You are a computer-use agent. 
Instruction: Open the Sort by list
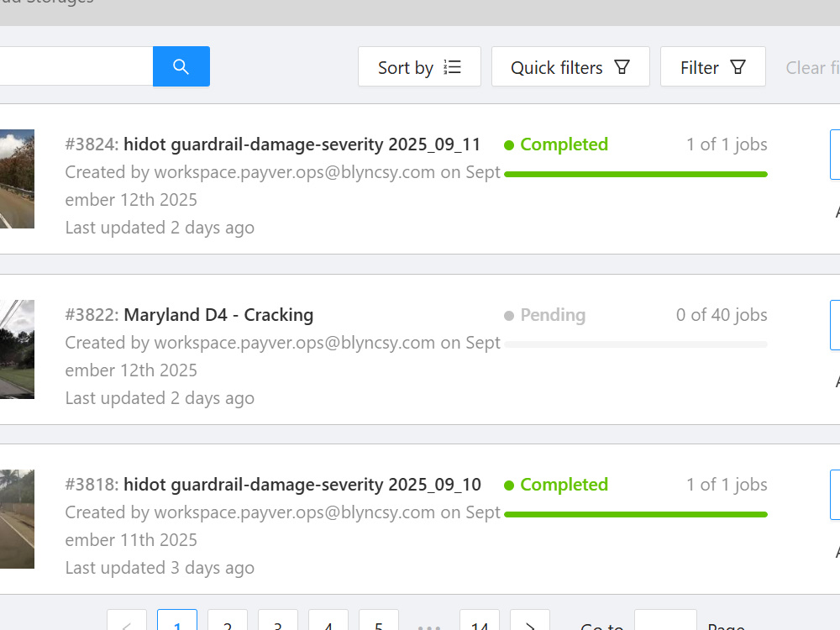(419, 67)
